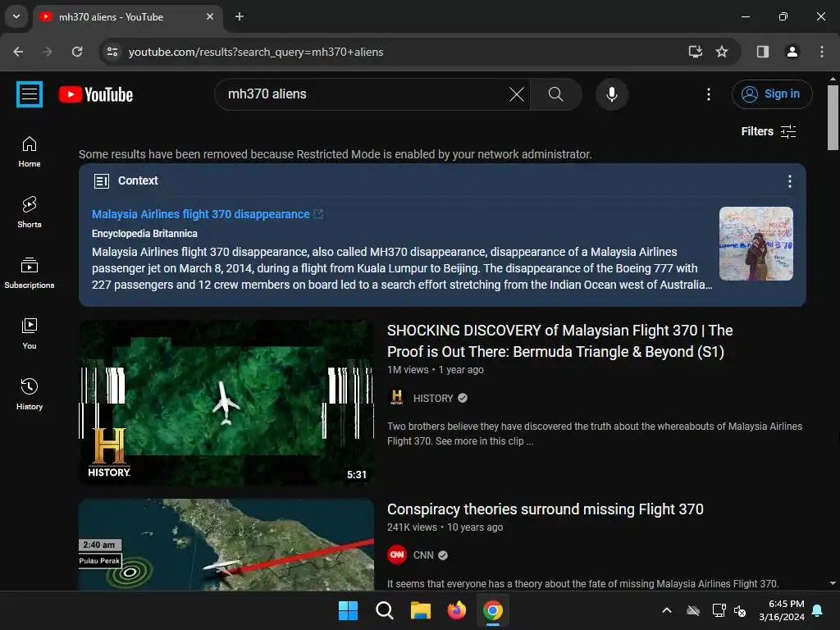Image resolution: width=840 pixels, height=630 pixels.
Task: Open the YouTube hamburger guide menu
Action: (30, 94)
